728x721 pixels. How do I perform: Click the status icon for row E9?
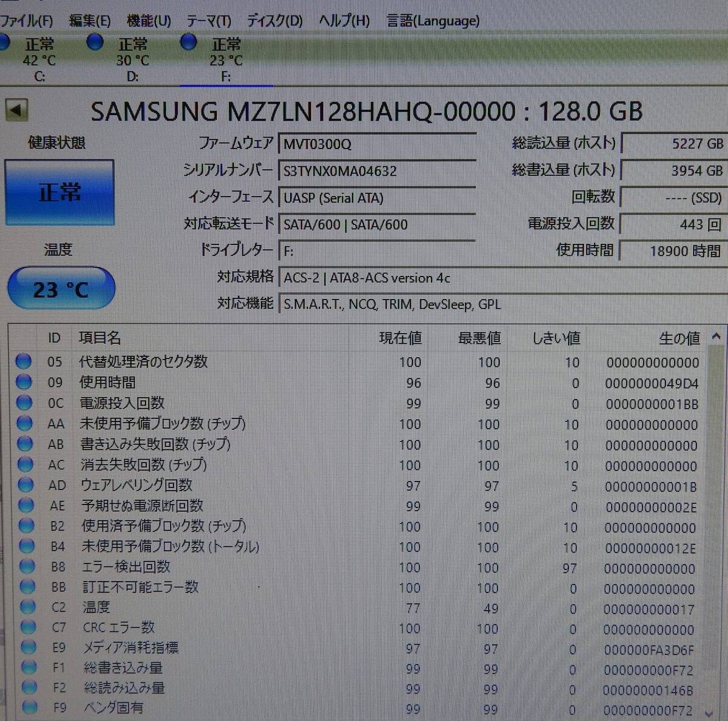coord(28,647)
